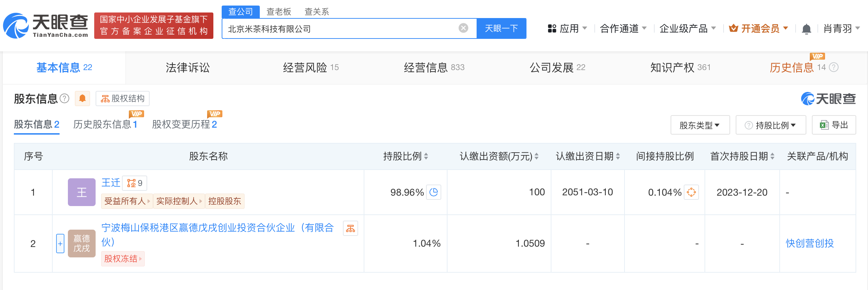Click the red 官方备案企业征信机构 banner

(x=154, y=25)
